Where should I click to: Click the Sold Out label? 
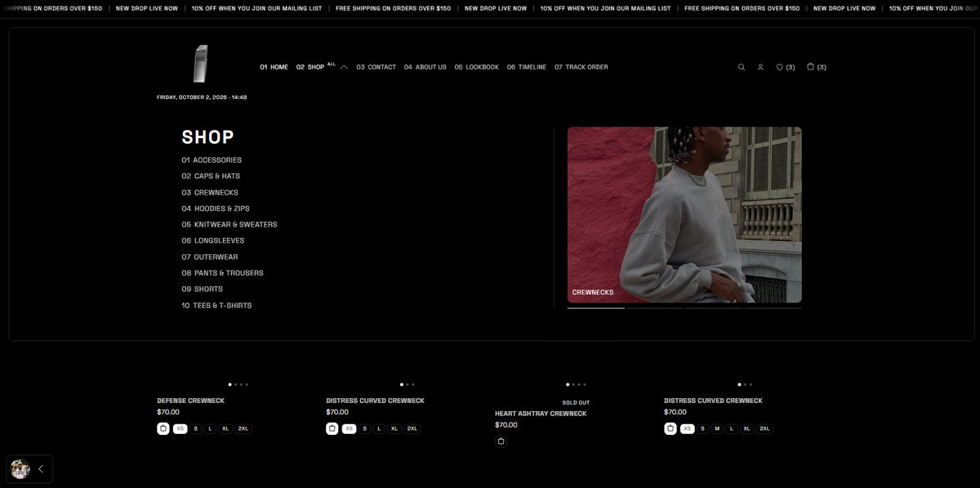(x=576, y=403)
